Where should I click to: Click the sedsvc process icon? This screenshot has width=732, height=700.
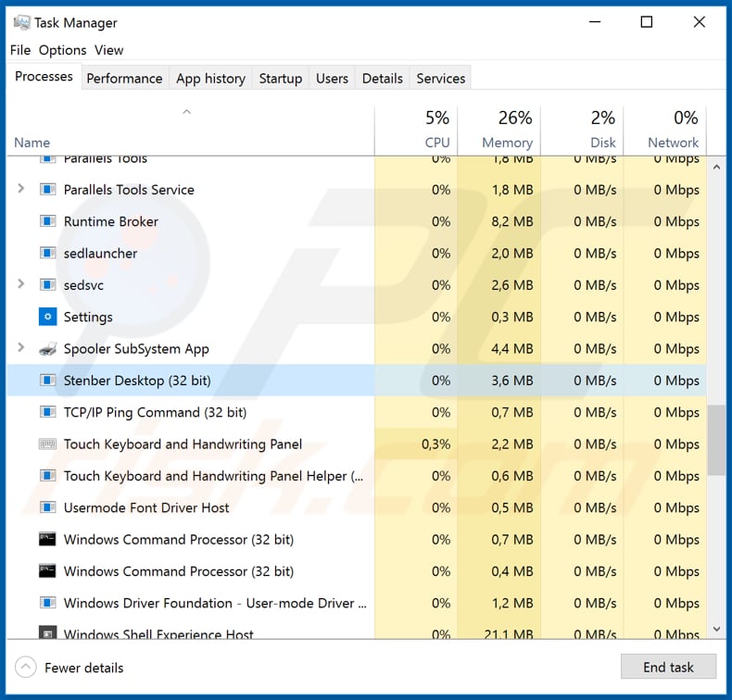coord(47,284)
